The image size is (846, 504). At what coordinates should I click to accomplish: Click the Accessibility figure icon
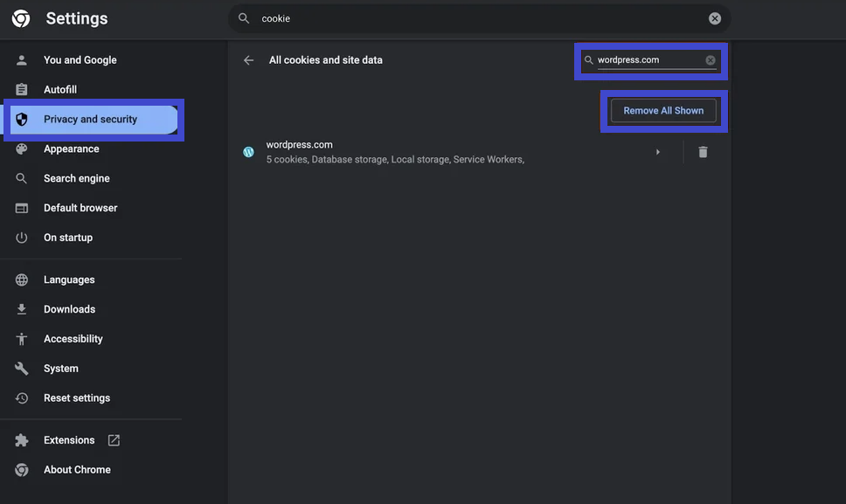pyautogui.click(x=22, y=339)
